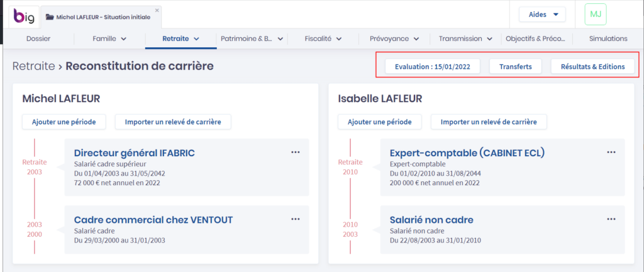Open options menu for Directeur général IFABRIC

(x=296, y=152)
